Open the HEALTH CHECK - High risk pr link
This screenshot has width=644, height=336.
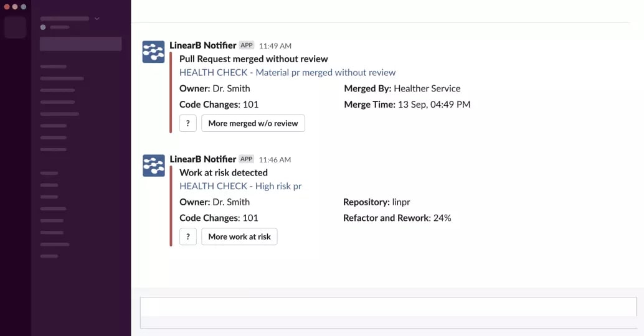coord(240,186)
